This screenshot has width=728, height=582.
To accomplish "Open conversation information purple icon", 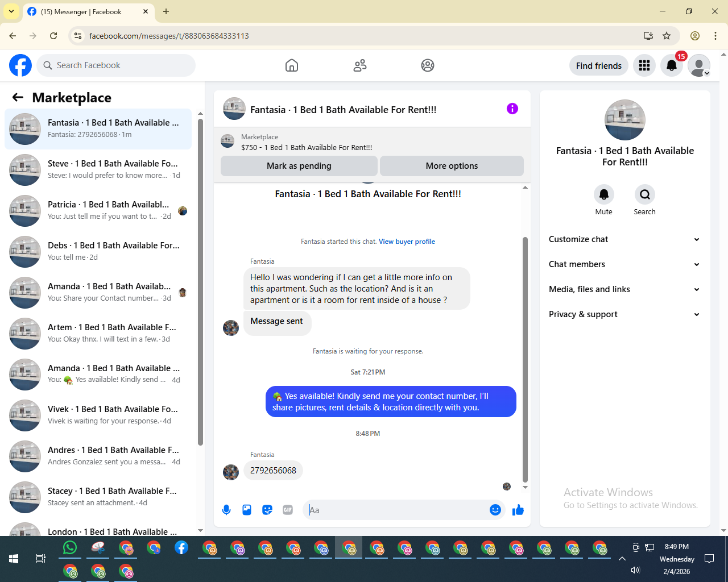I will coord(512,109).
